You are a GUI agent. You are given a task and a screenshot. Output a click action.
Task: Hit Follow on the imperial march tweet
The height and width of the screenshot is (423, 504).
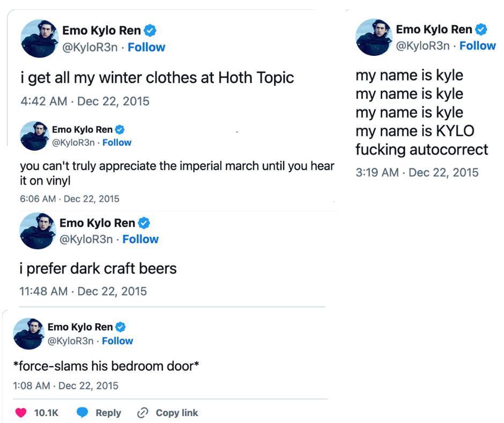pos(117,142)
